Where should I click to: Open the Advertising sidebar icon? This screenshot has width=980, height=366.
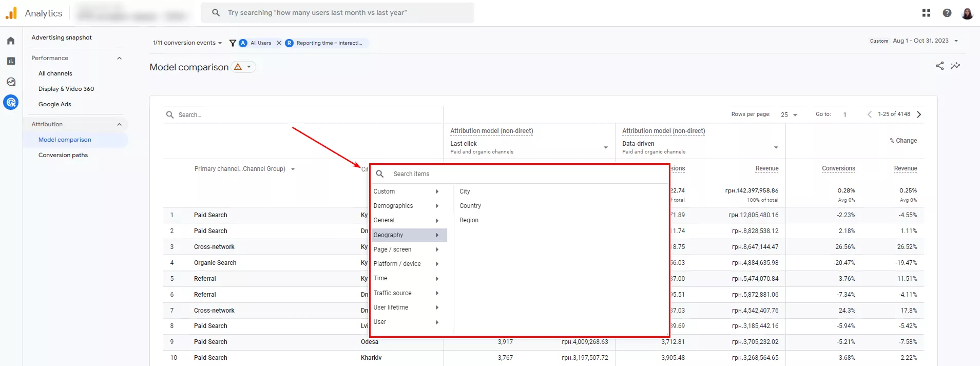tap(11, 102)
